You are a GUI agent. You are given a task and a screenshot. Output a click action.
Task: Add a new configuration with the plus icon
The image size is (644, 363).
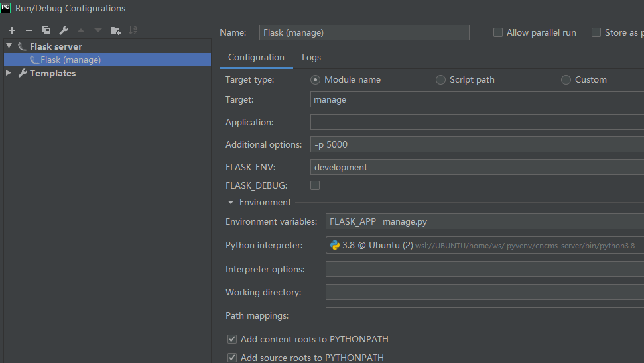(12, 30)
